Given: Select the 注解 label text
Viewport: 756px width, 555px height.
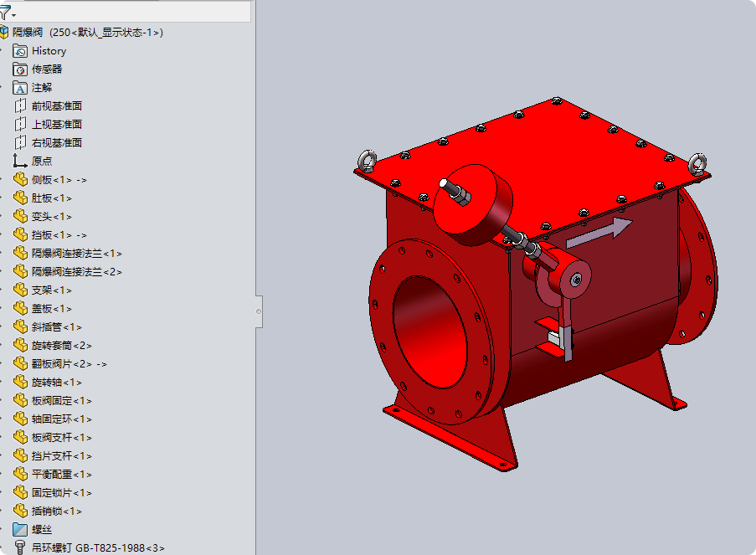Looking at the screenshot, I should point(42,88).
